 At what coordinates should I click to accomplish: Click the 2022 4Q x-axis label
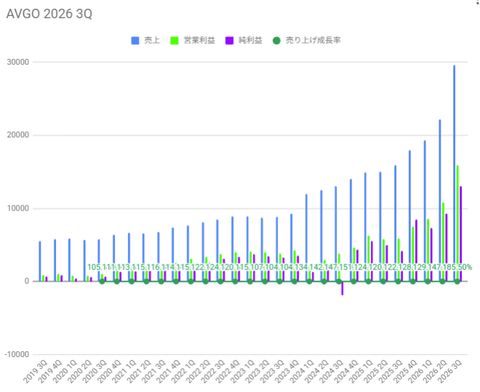[228, 371]
